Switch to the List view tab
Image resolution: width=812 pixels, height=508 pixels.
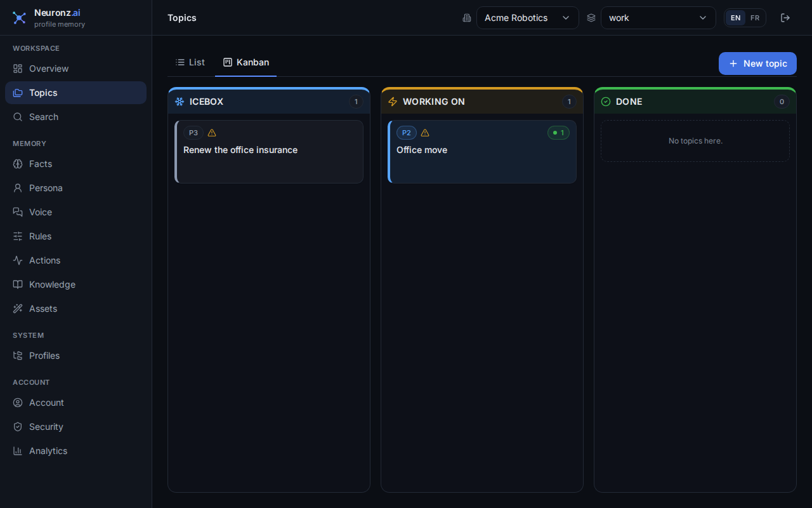190,62
